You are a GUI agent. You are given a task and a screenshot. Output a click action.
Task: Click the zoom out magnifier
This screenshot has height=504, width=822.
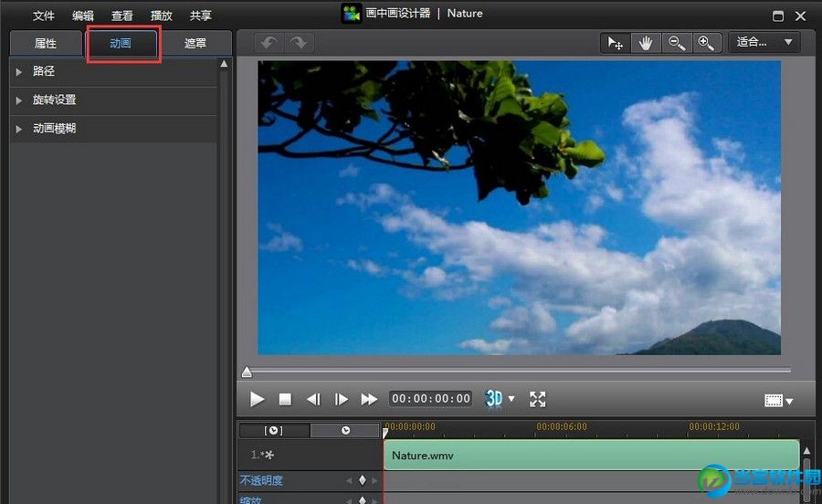(x=676, y=43)
